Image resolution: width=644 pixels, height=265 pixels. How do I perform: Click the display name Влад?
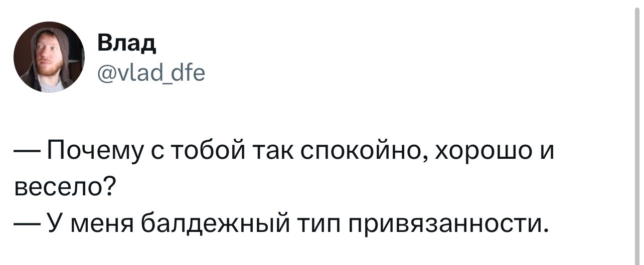126,44
